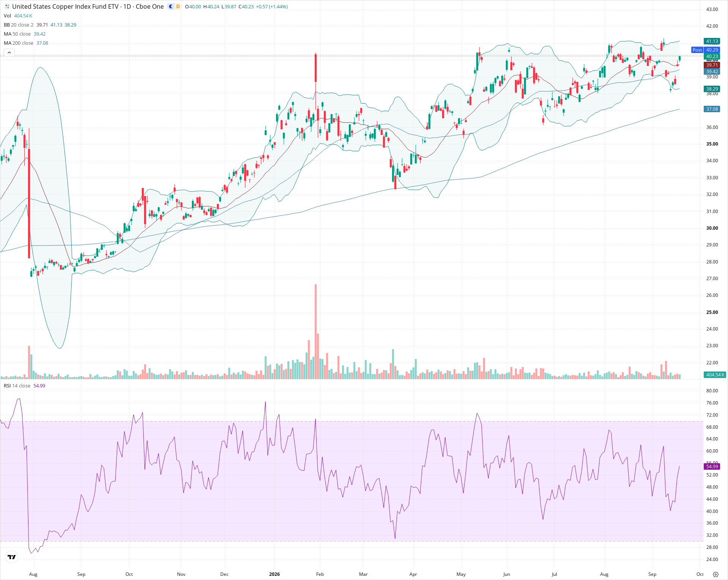The image size is (728, 580).
Task: Select the Vol 404.54 K legend entry
Action: point(18,16)
